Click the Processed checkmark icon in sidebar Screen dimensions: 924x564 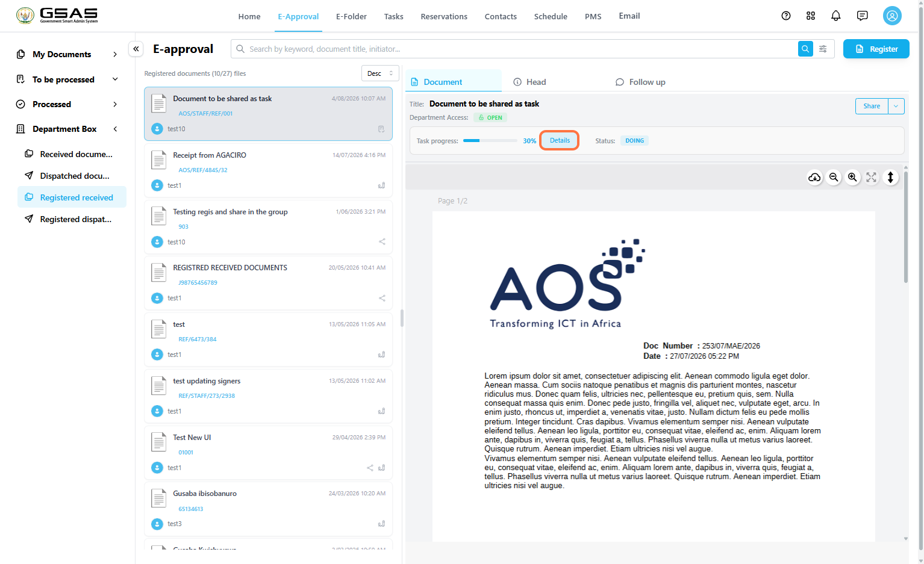[x=20, y=104]
